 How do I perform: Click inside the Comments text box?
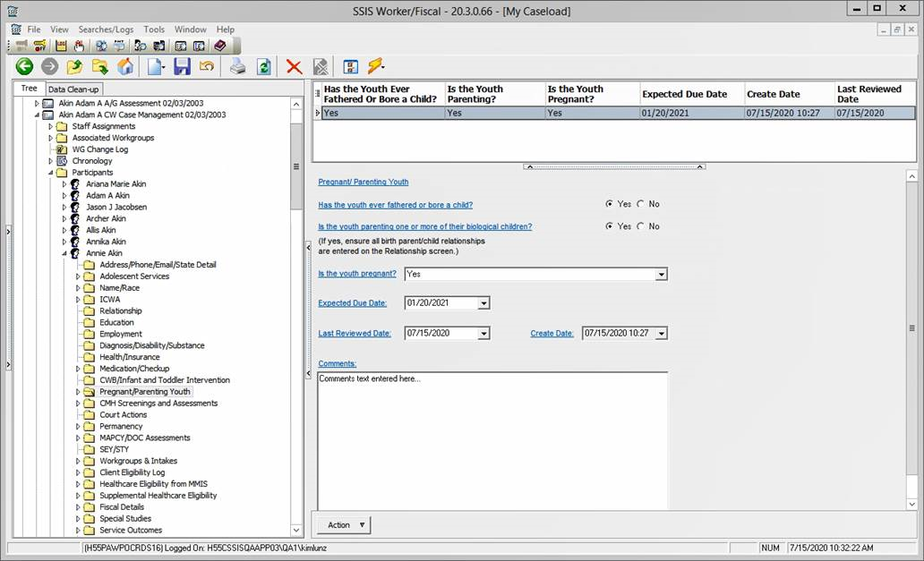492,438
